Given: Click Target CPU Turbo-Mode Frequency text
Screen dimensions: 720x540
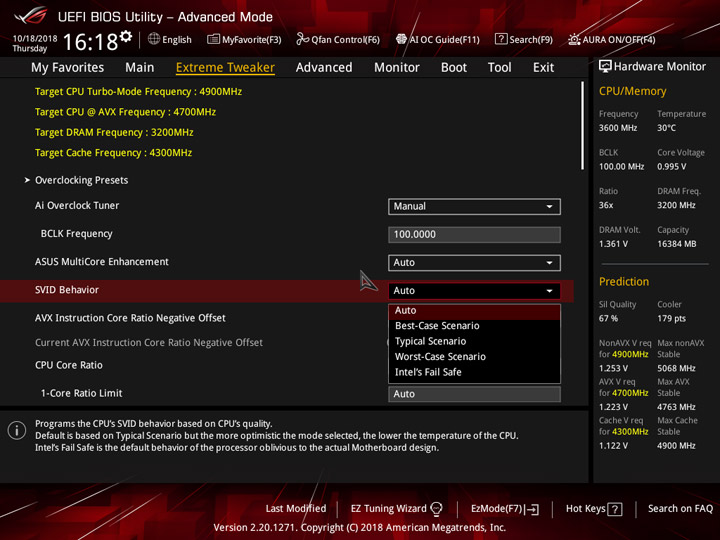Looking at the screenshot, I should tap(138, 91).
